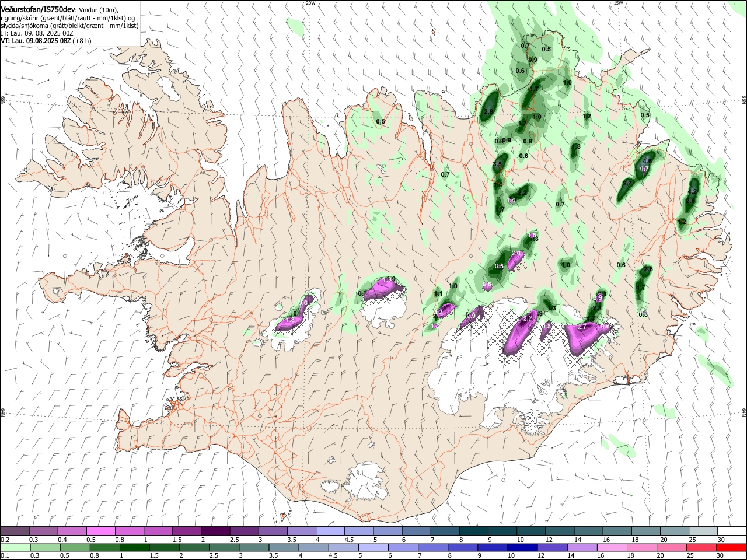The height and width of the screenshot is (560, 747).
Task: Click the 'slydda/snjókoma' description line
Action: [69, 26]
